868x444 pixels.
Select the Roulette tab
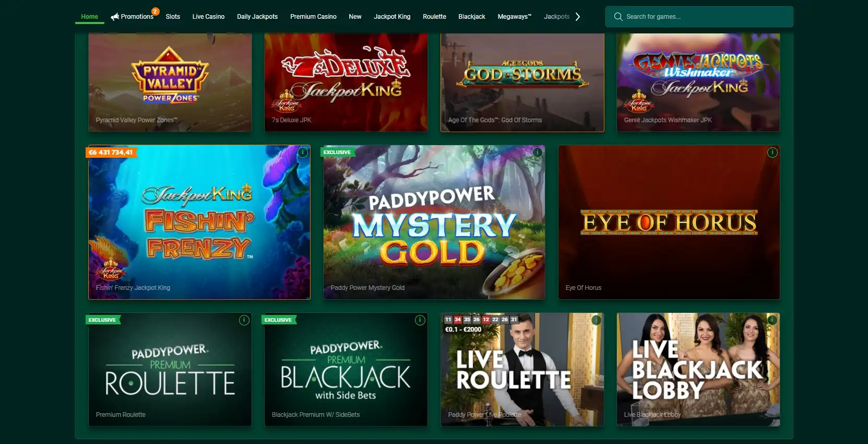pos(434,17)
